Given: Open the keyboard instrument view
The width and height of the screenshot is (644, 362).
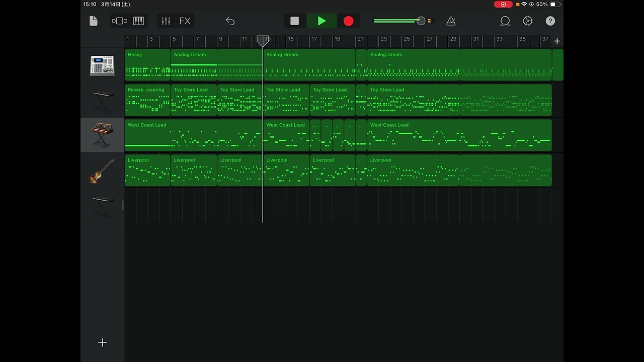Looking at the screenshot, I should coord(138,21).
